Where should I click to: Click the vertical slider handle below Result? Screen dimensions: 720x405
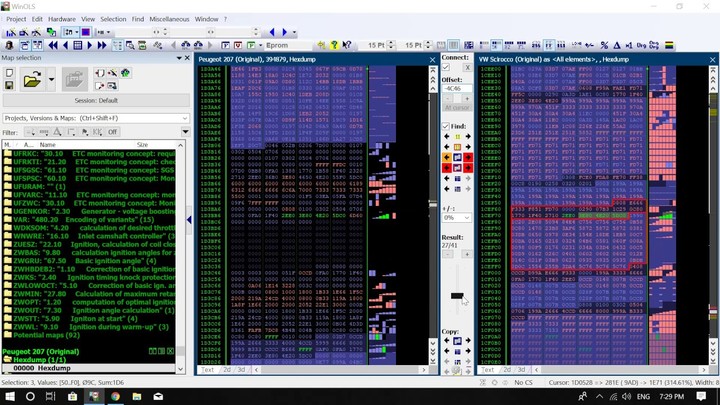coord(457,296)
